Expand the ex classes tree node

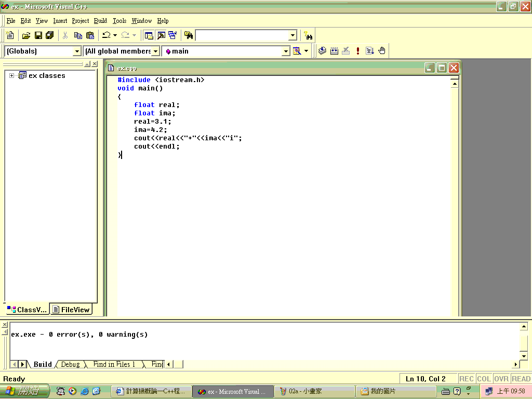[x=11, y=75]
